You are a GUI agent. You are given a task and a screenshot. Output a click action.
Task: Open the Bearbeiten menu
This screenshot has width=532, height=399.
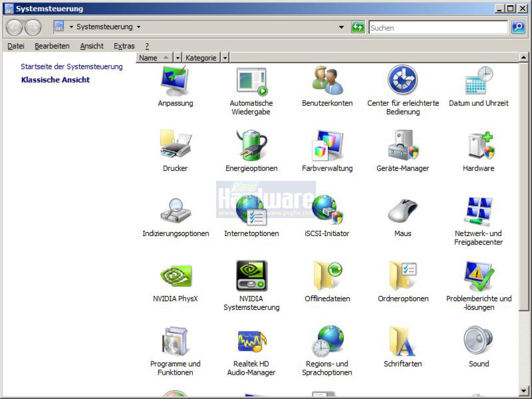click(52, 46)
